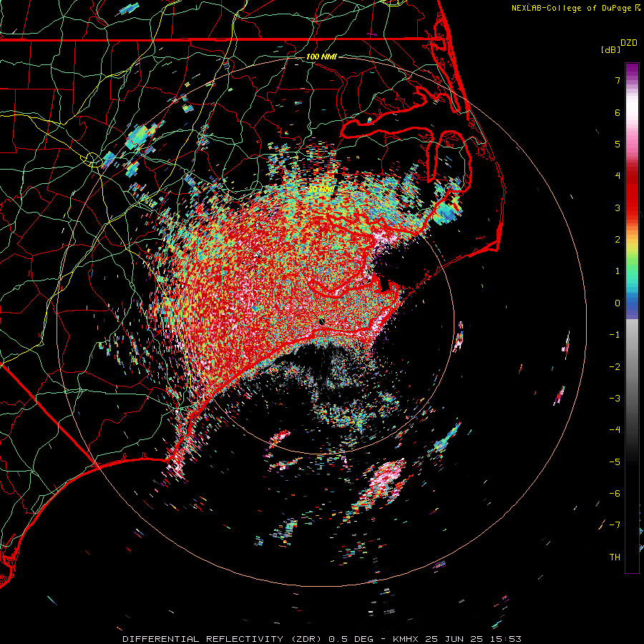Click the TH threshold label on scale
Screen dimensions: 644x644
615,557
